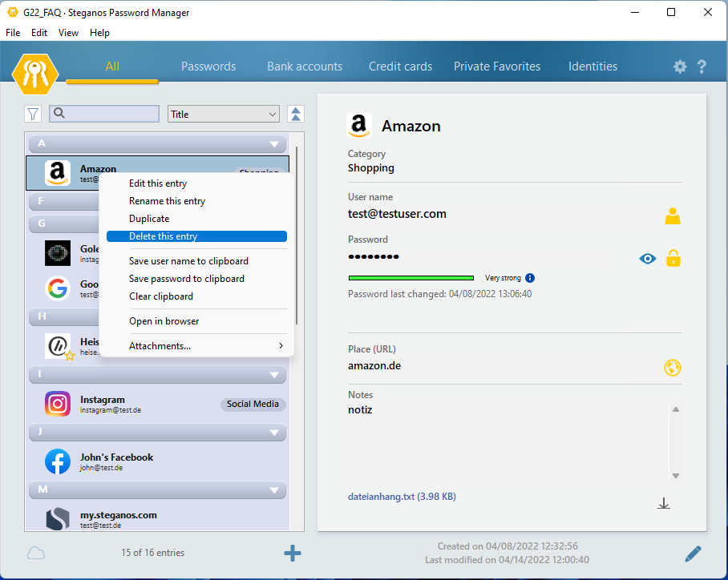
Task: Open the dateianhang.txt attachment link
Action: pyautogui.click(x=382, y=497)
